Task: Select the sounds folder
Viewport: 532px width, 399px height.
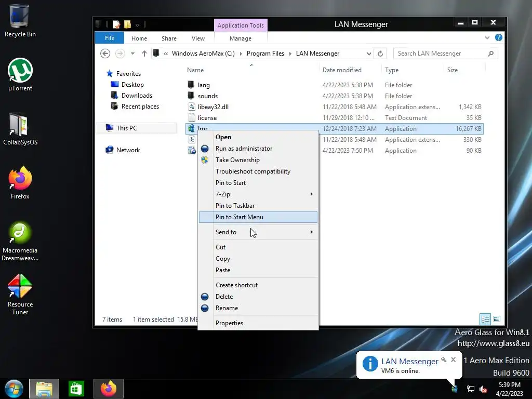Action: 334,96
